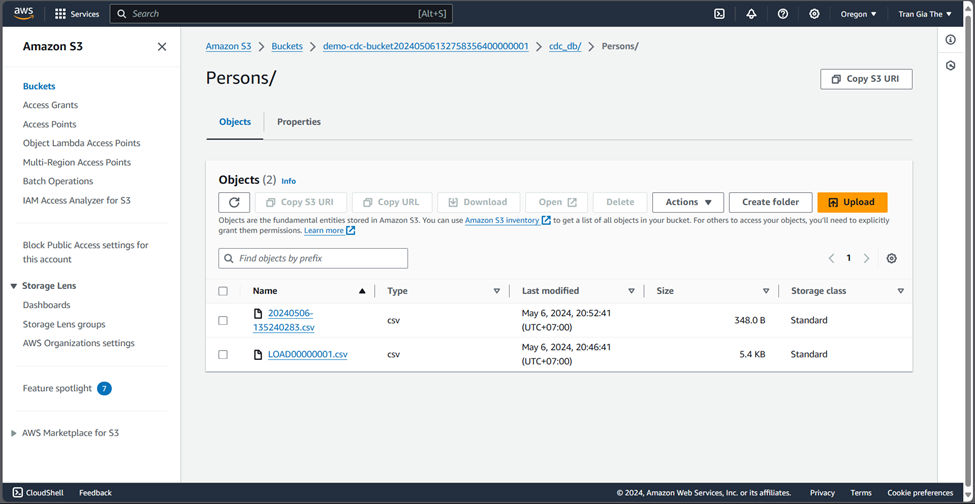This screenshot has width=975, height=504.
Task: Open IAM Access Analyzer for S3
Action: click(x=76, y=201)
